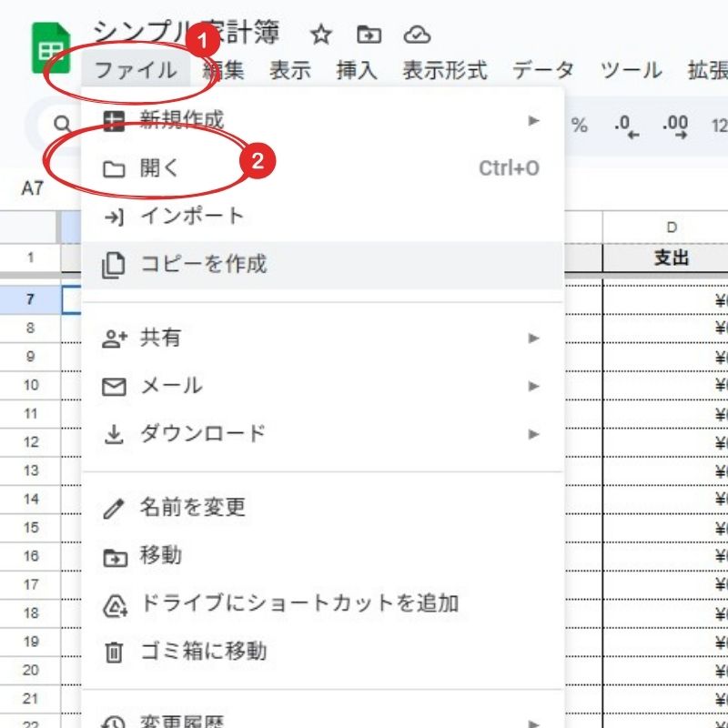Viewport: 728px width, 728px height.
Task: Select 開く in the file menu
Action: tap(322, 168)
